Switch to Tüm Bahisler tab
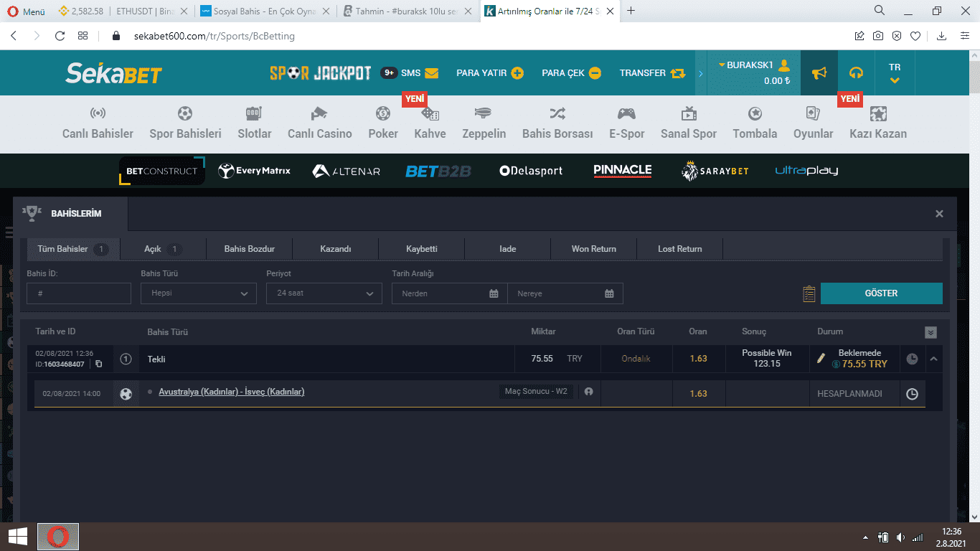Image resolution: width=980 pixels, height=551 pixels. click(73, 249)
